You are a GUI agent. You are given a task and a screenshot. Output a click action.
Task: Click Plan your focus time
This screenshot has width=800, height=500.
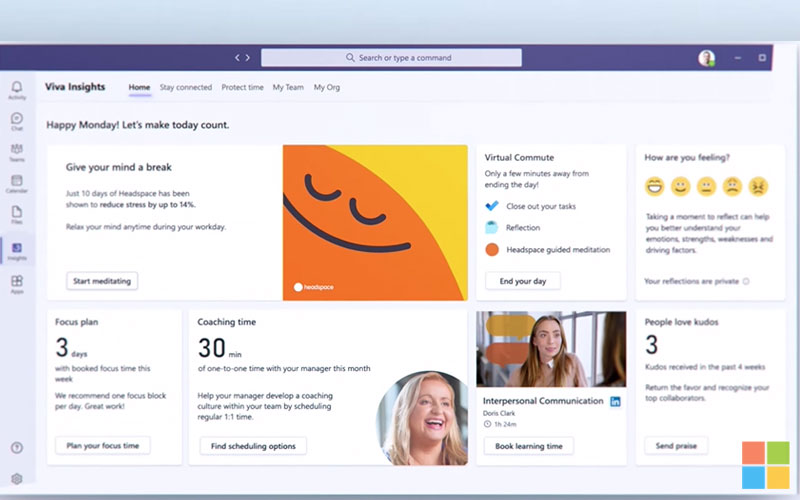(103, 445)
